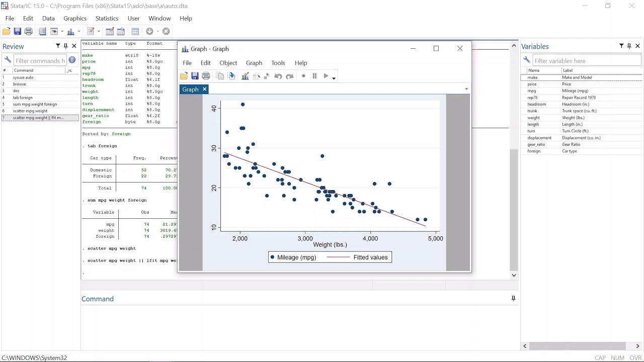Click inside the Command input area
644x362 pixels.
tap(300, 327)
